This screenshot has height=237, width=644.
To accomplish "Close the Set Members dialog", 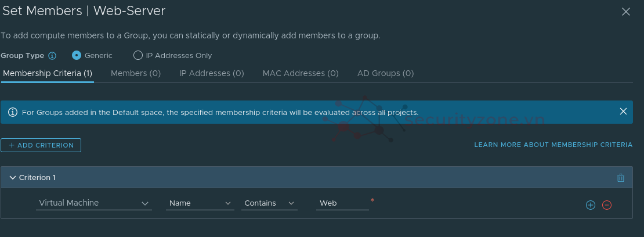I will tap(626, 12).
